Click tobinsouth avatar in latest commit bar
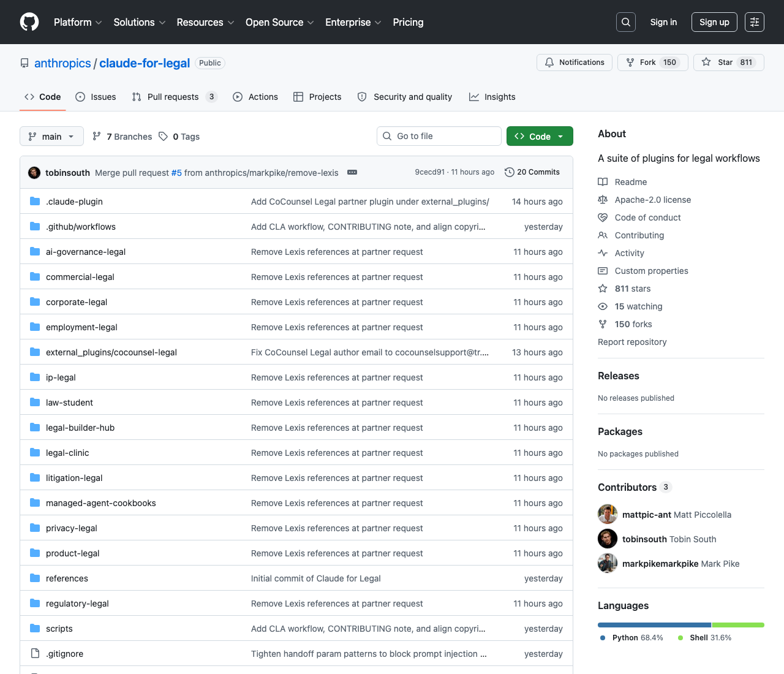Image resolution: width=784 pixels, height=674 pixels. 34,172
